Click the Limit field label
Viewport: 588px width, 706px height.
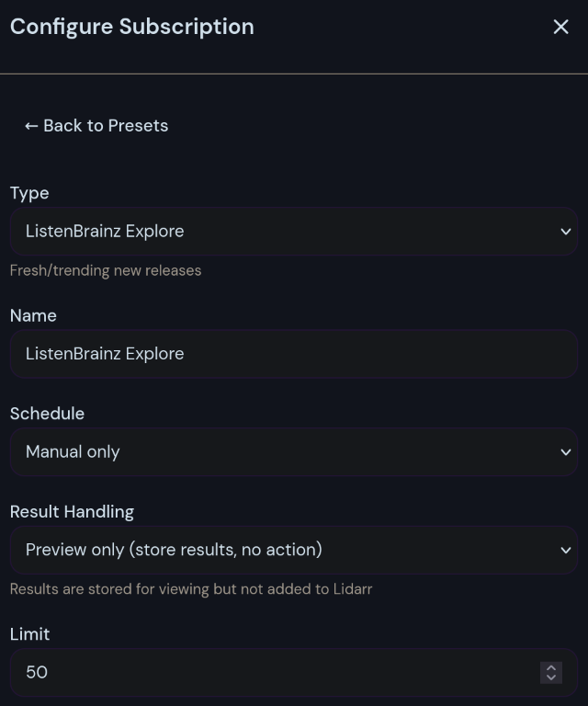[29, 634]
